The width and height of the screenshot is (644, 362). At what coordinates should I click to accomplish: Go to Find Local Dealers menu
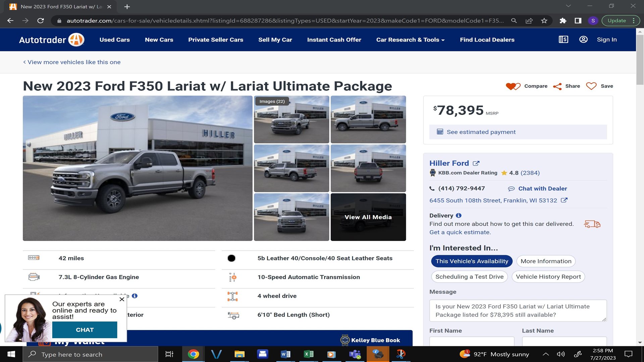(x=487, y=40)
